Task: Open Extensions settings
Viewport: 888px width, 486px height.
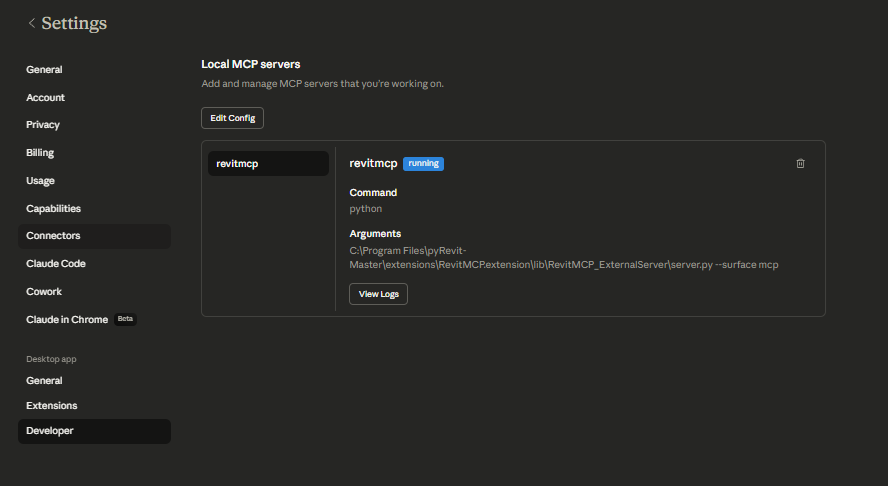Action: [52, 406]
